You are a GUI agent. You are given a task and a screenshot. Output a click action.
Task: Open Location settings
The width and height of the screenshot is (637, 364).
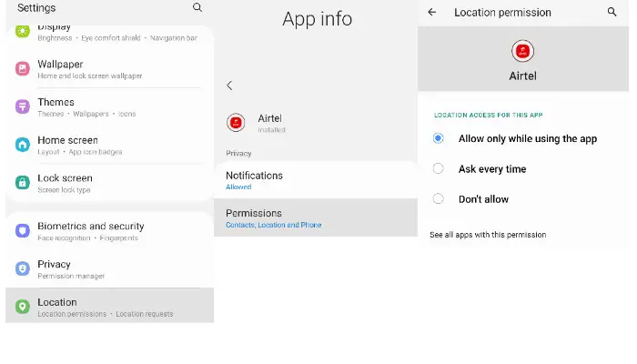(x=110, y=306)
